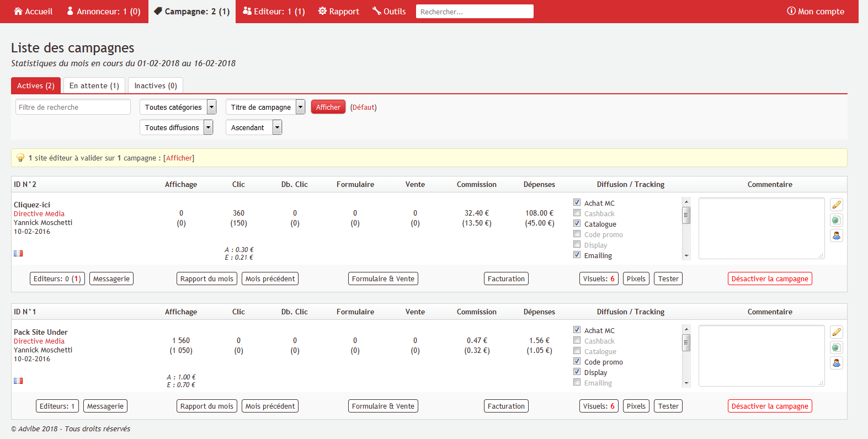
Task: Click Editeurs: 1 button for Pack Site Under
Action: (57, 406)
